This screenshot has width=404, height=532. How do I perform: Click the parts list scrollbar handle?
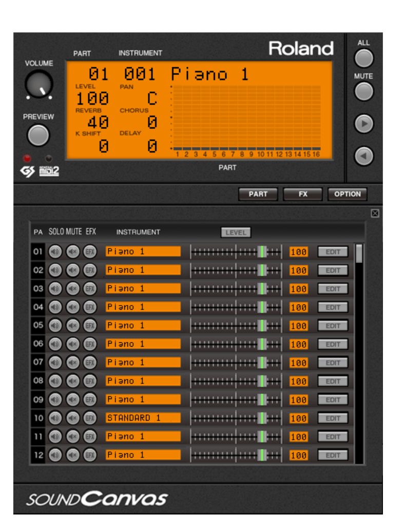point(358,254)
